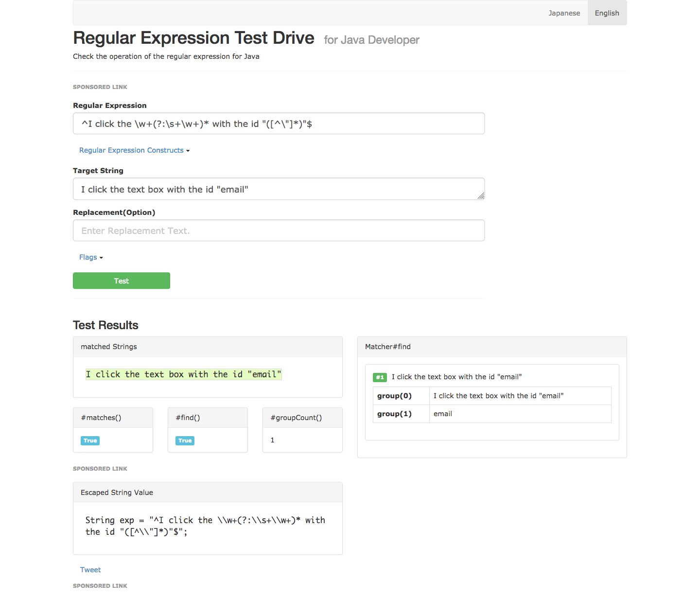Open the Tweet link
The height and width of the screenshot is (599, 700).
coord(90,570)
